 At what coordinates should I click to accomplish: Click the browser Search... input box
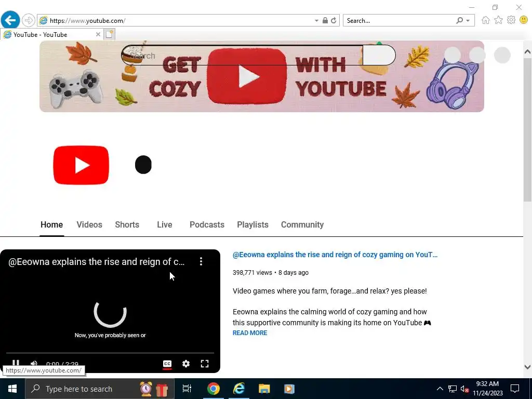point(400,20)
